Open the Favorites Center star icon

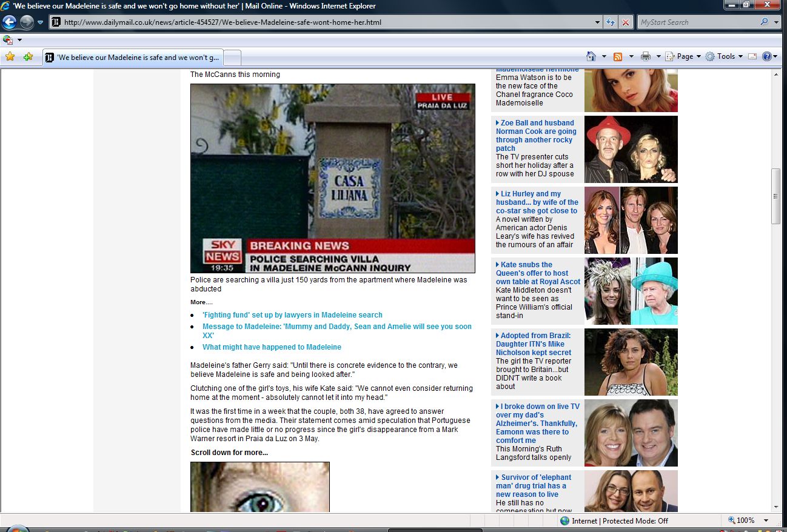point(10,57)
